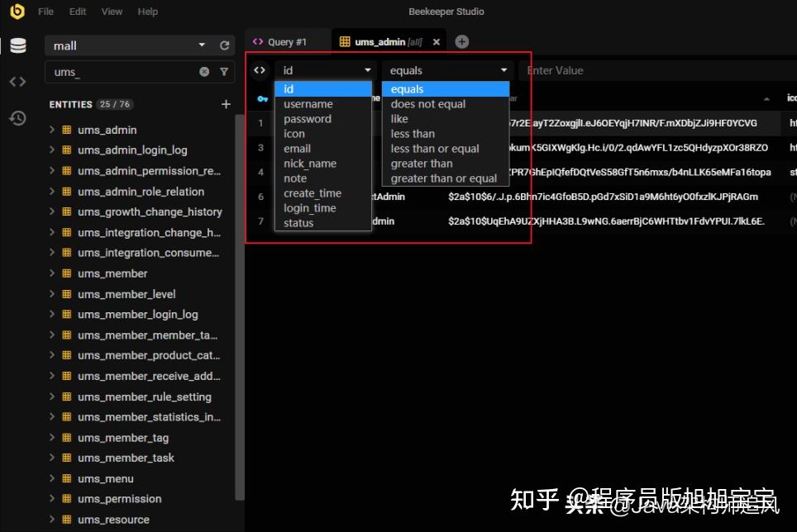This screenshot has width=797, height=532.
Task: Expand the ums_admin_role_relation node
Action: point(52,192)
